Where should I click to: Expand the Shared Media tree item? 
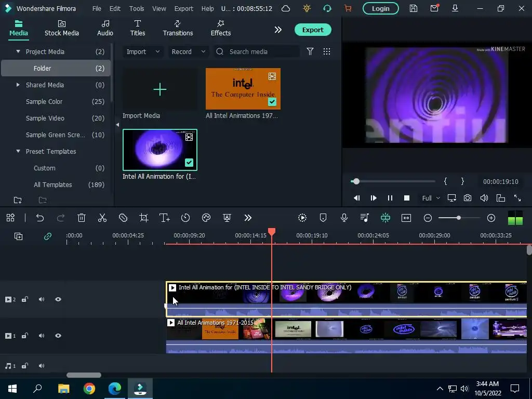(x=18, y=85)
